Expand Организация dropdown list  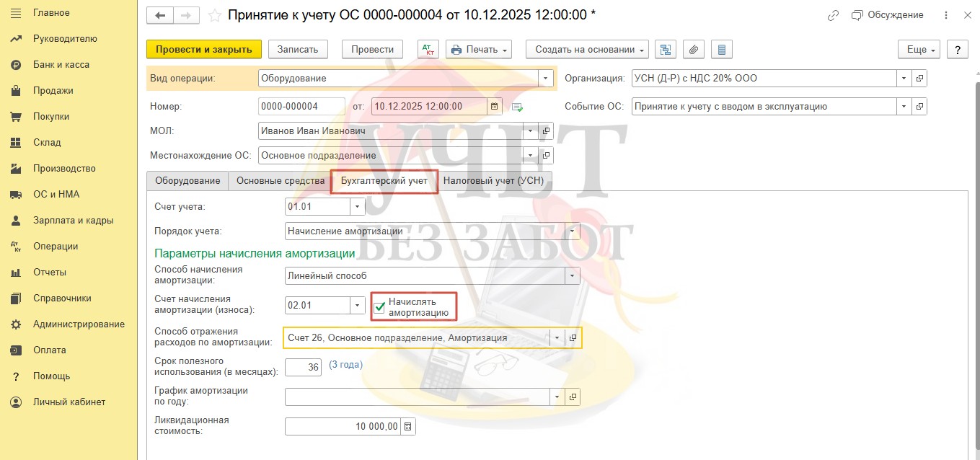pos(904,78)
